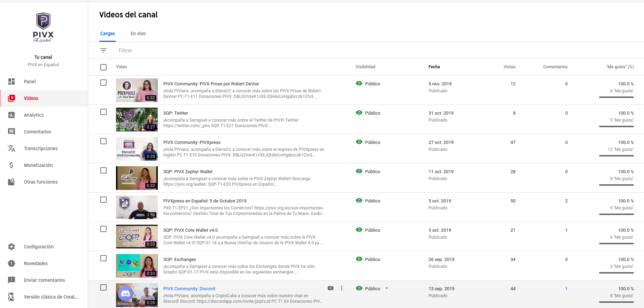
Task: Click the Transcripciones translate icon
Action: [x=11, y=148]
